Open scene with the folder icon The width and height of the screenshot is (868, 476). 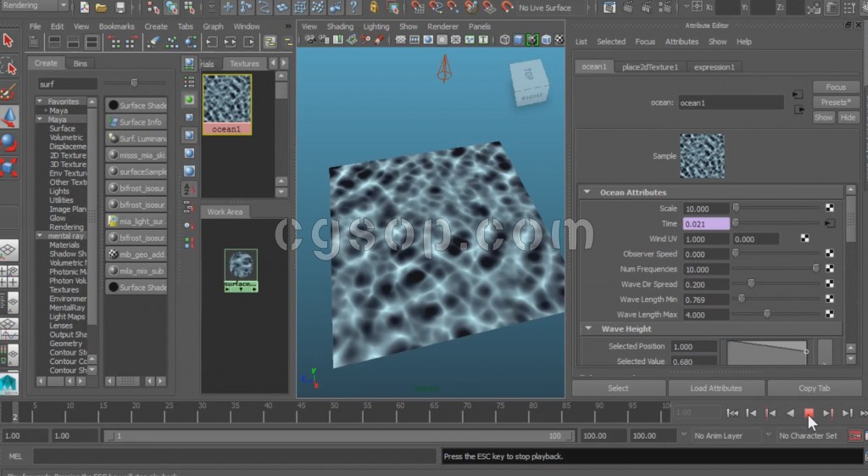(x=103, y=8)
